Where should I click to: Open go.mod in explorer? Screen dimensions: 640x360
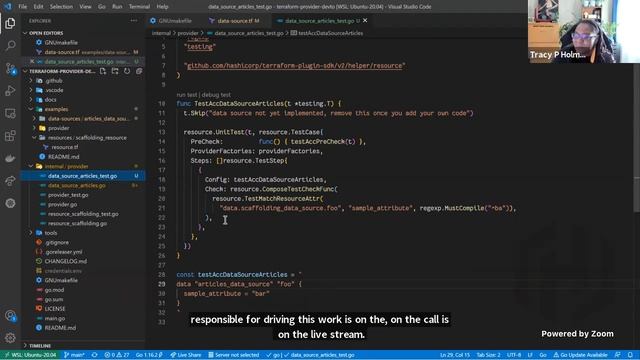(x=54, y=290)
